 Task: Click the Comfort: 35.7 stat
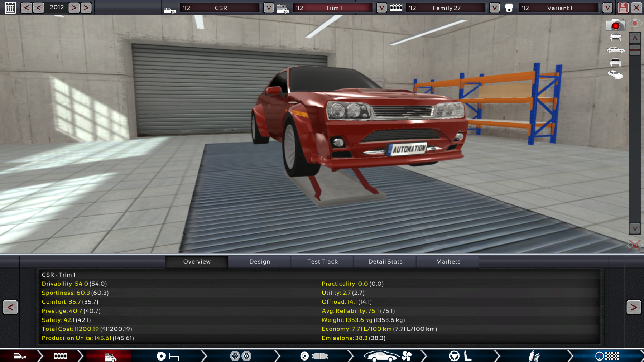coord(70,302)
